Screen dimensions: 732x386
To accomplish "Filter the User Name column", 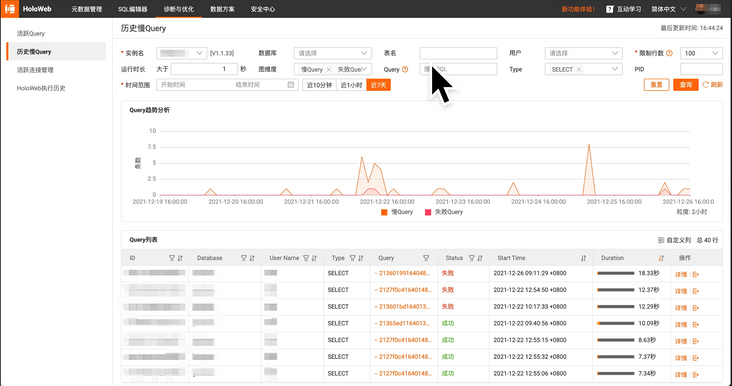I will pos(306,258).
